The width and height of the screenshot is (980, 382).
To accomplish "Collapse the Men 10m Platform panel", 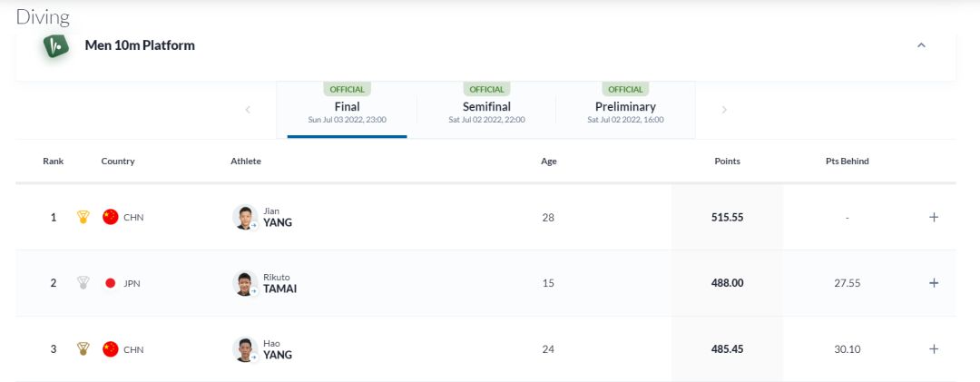I will (921, 45).
